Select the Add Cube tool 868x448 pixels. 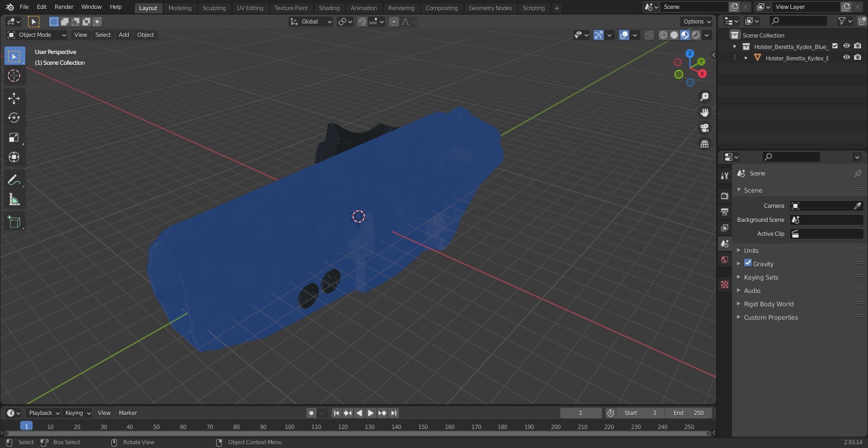[14, 222]
